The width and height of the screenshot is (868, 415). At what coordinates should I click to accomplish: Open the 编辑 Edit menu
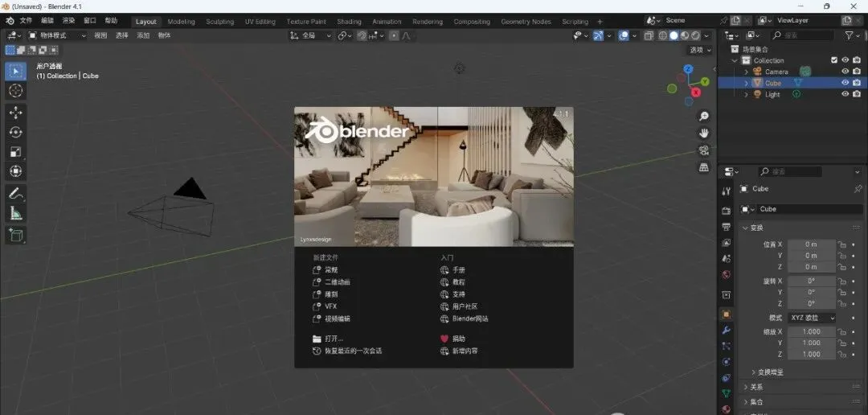47,20
